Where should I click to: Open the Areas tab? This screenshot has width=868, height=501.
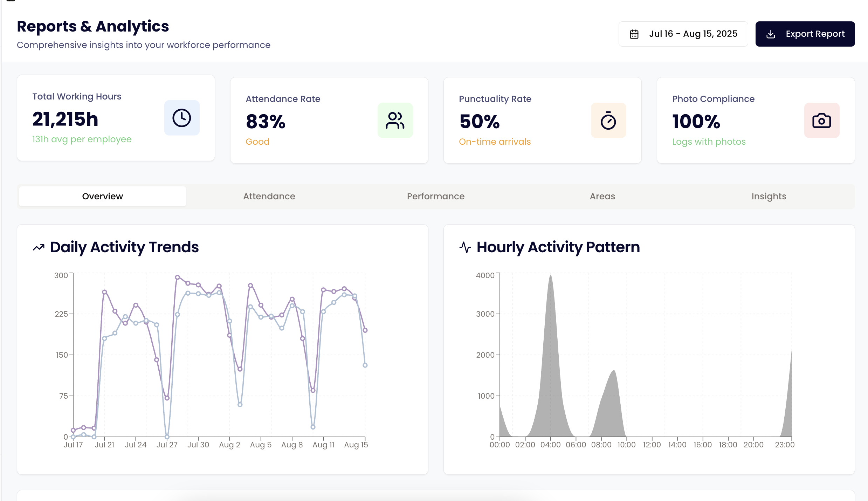602,196
